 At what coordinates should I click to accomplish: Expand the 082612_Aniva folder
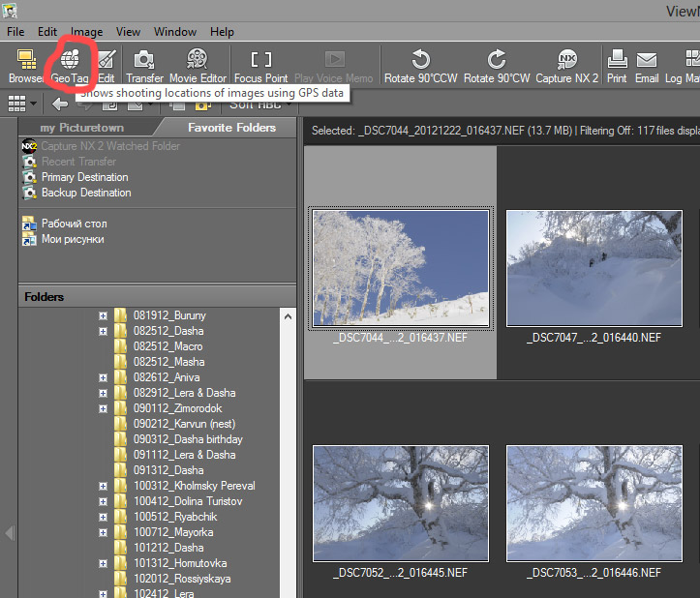pyautogui.click(x=104, y=378)
